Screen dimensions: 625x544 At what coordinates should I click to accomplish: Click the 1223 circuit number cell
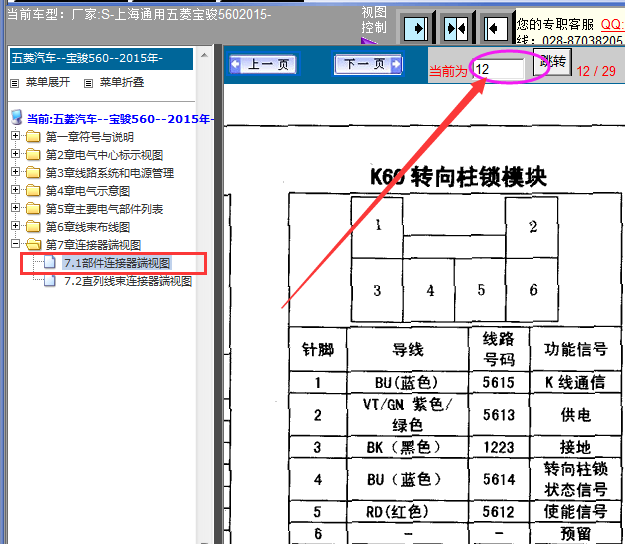[499, 447]
